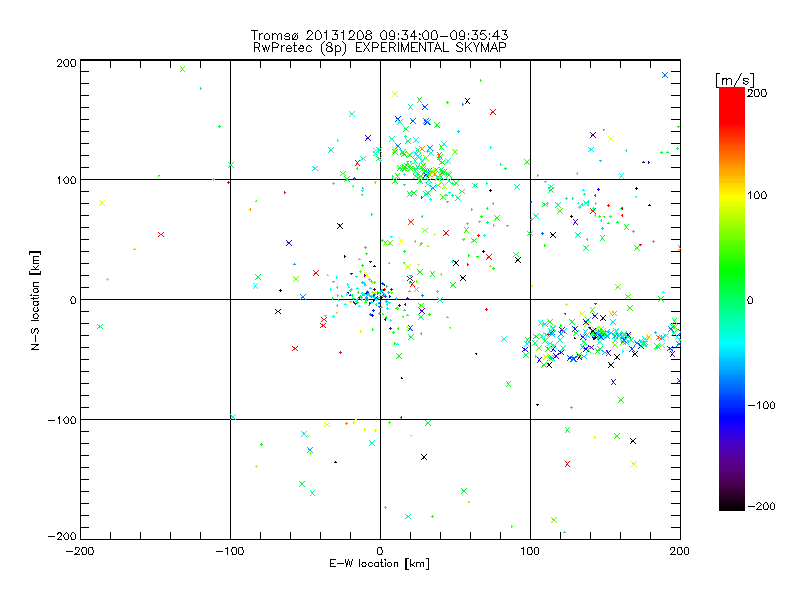Click the N-S axis tick label "200"
This screenshot has width=800, height=600.
point(66,63)
